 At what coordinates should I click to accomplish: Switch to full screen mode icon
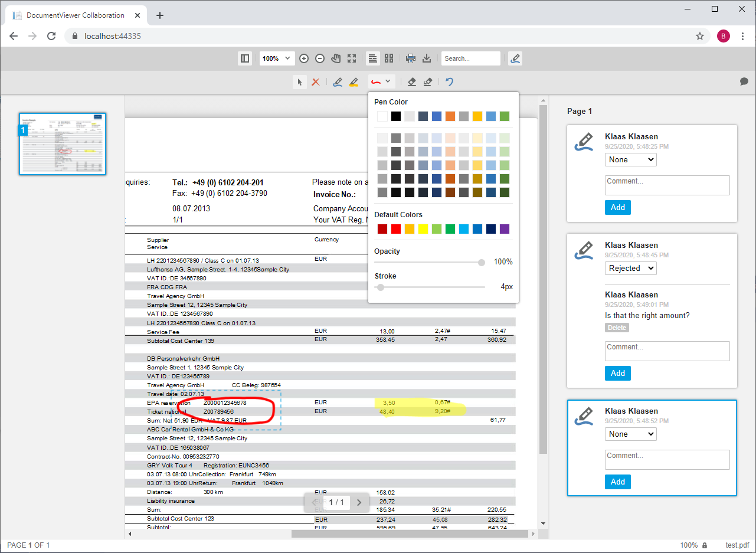pos(352,58)
